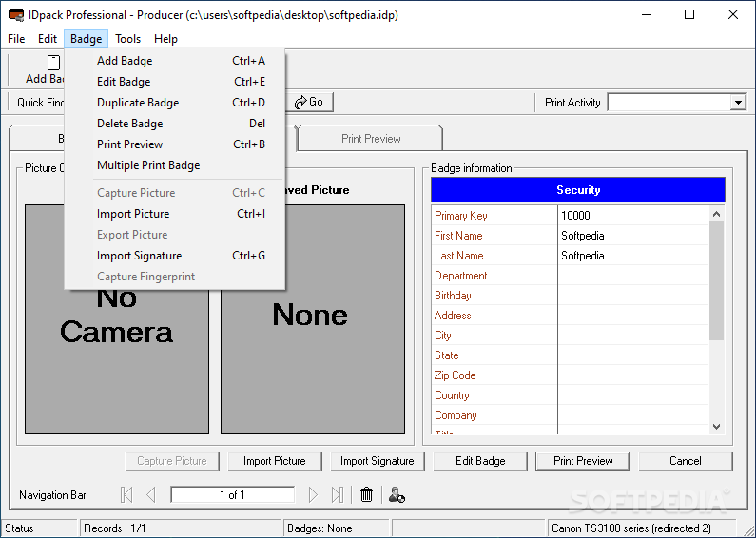Click the Birthday field label
Screen dimensions: 756x538
pyautogui.click(x=453, y=296)
